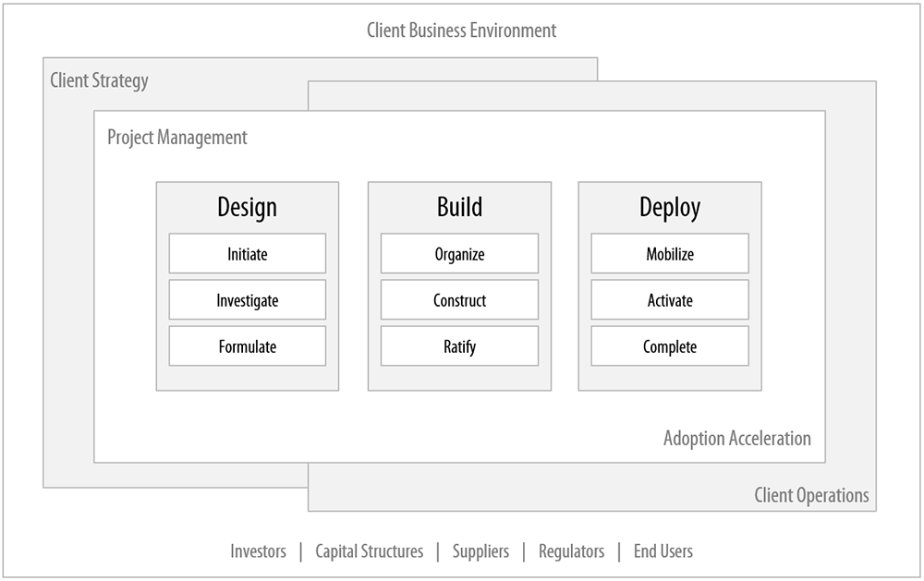
Task: Click the Build phase header
Action: pos(458,208)
